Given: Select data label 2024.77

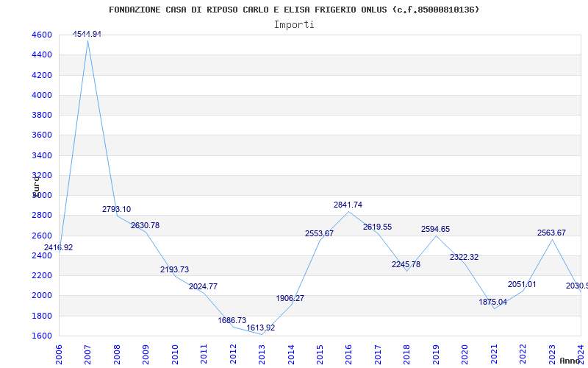Looking at the screenshot, I should tap(204, 287).
